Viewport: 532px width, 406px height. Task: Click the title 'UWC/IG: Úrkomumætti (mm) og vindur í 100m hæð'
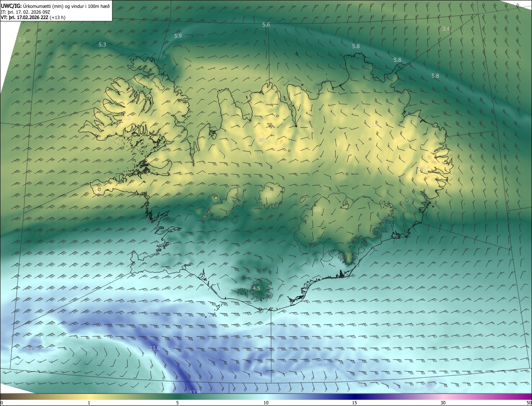[x=55, y=6]
